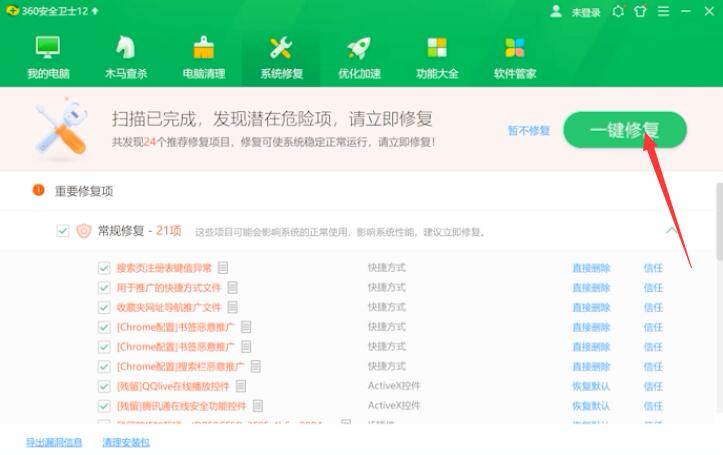Viewport: 723px width, 455px height.
Task: Click the 暂不修复 link
Action: [x=528, y=131]
